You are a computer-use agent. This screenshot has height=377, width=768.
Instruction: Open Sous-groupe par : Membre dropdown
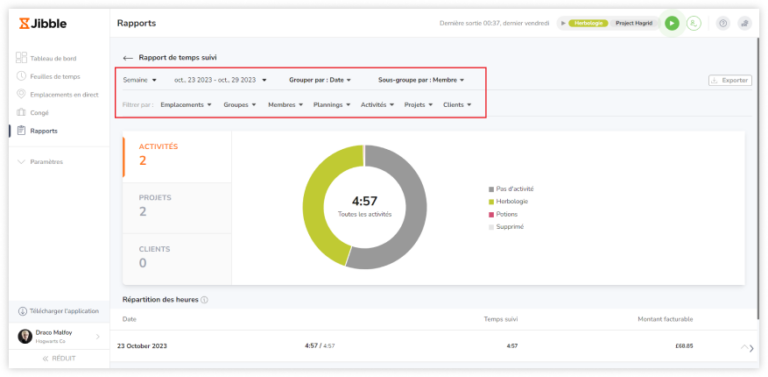coord(421,80)
